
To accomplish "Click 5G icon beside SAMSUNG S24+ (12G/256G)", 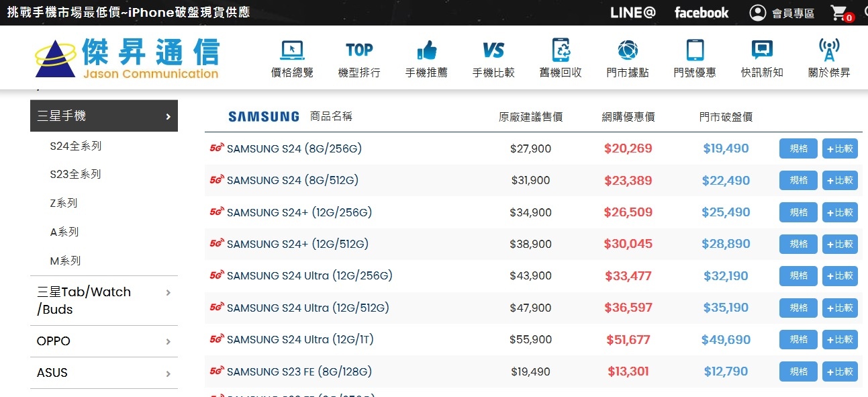I will 217,212.
